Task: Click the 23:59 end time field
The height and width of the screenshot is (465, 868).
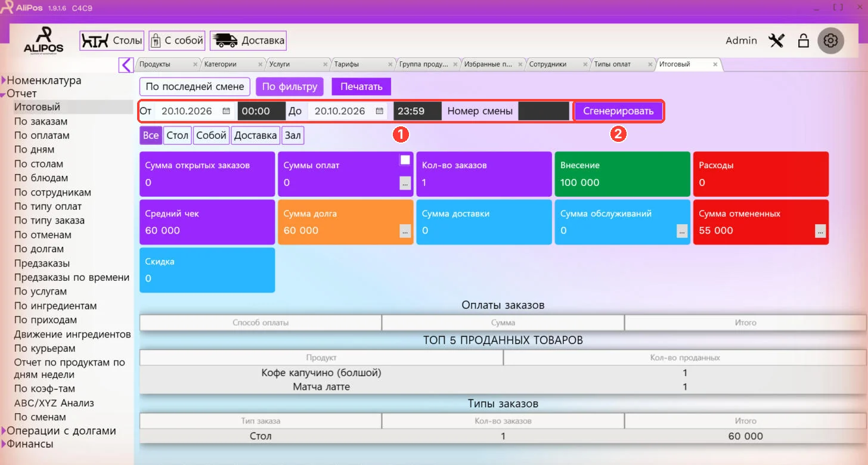Action: coord(417,111)
